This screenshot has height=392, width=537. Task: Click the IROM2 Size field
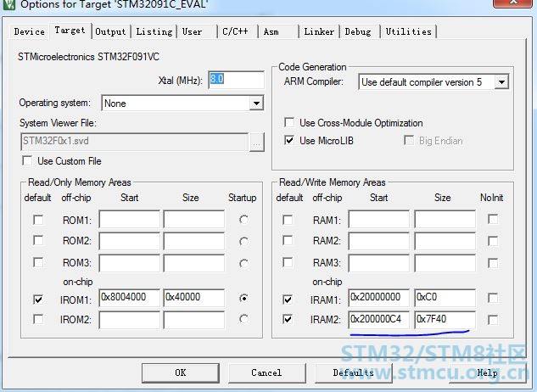click(194, 320)
